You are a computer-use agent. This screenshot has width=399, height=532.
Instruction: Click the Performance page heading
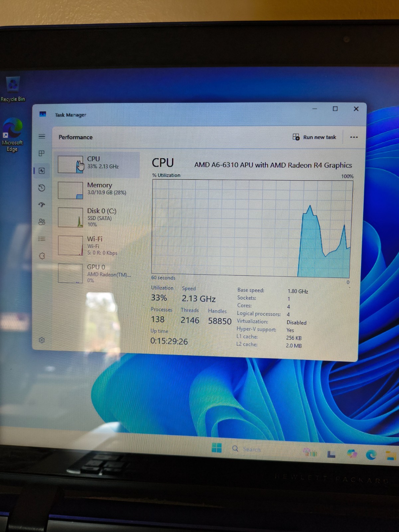click(75, 137)
